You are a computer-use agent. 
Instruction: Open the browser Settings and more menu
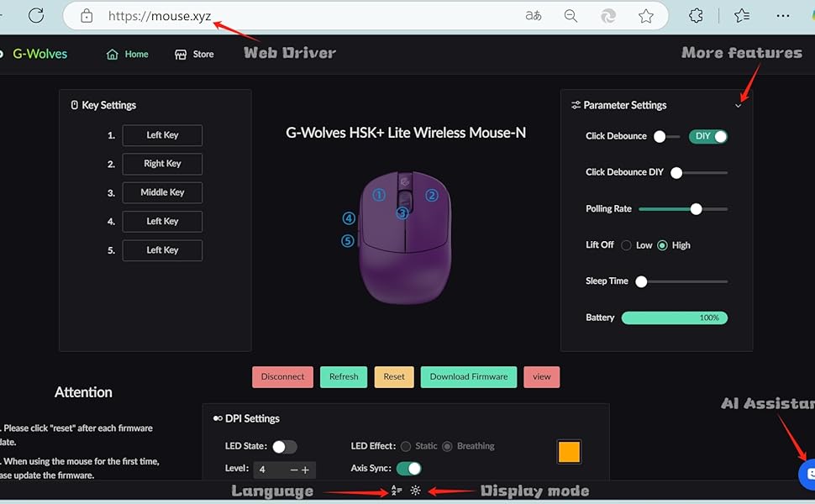pyautogui.click(x=783, y=16)
